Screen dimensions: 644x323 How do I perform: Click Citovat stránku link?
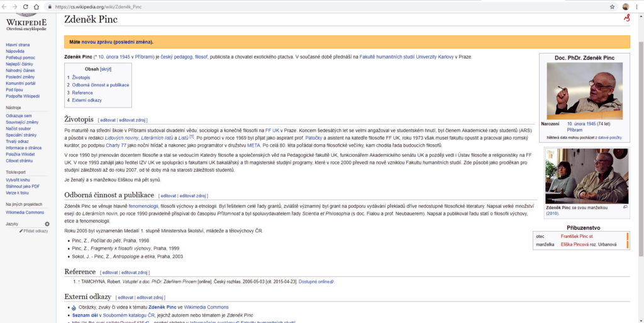[x=19, y=161]
